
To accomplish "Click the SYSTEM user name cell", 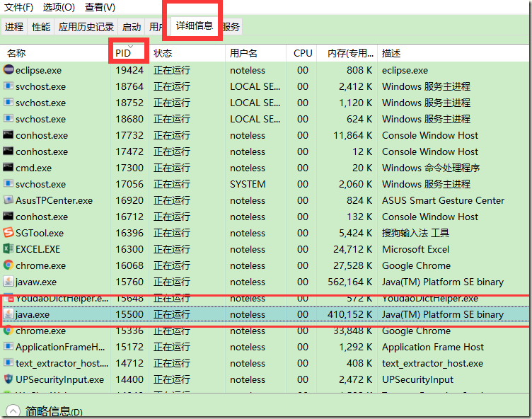I will 248,184.
